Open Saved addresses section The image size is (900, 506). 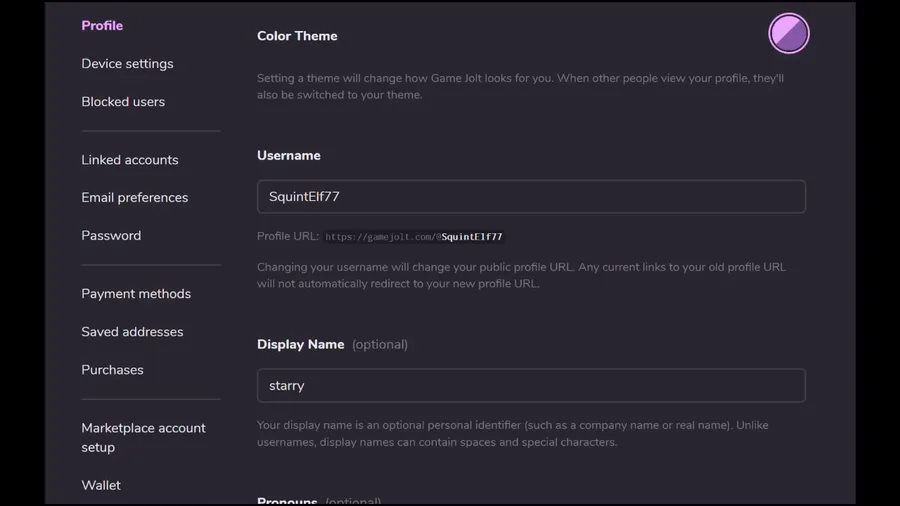[132, 332]
